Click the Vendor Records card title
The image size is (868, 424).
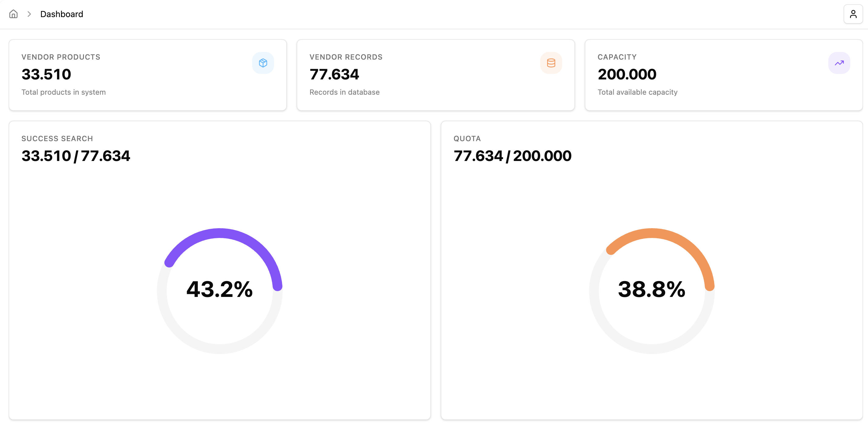click(346, 57)
